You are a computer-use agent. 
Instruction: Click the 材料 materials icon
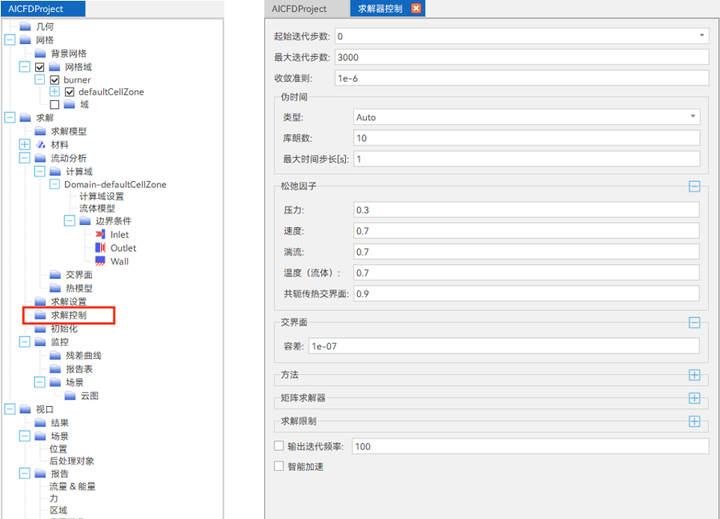click(x=40, y=145)
